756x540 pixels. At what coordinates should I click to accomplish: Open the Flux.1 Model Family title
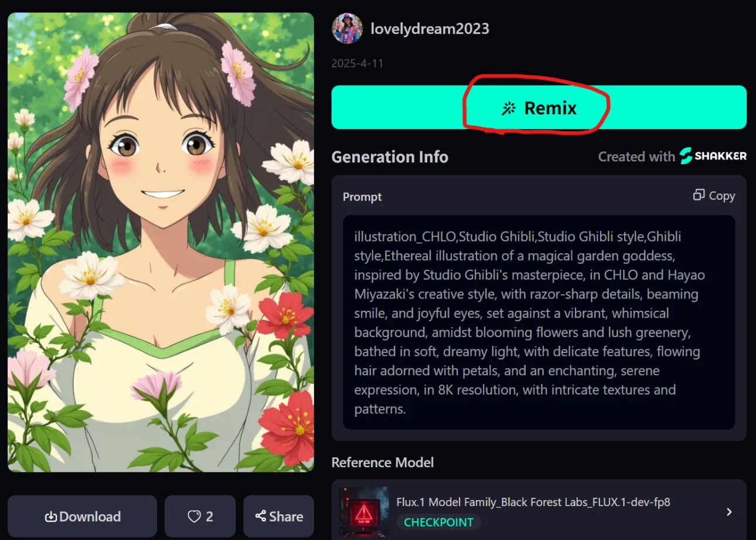pos(533,502)
